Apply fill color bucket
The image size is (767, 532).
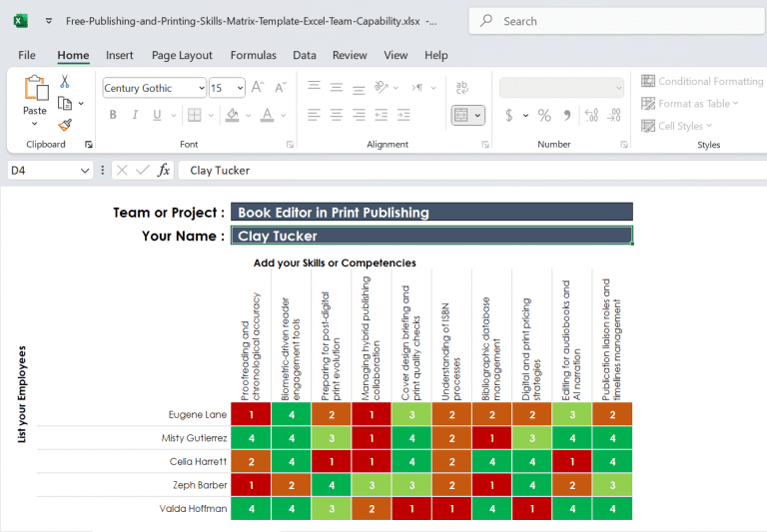(233, 115)
